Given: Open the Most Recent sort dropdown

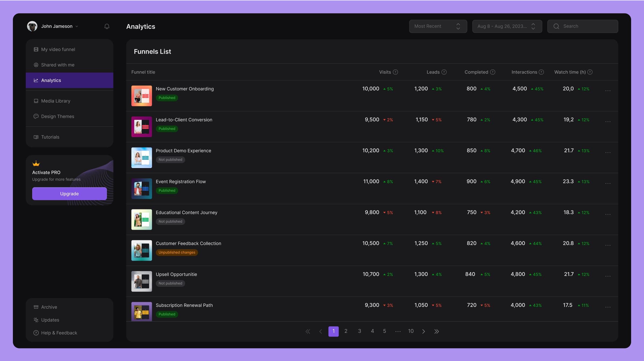Looking at the screenshot, I should pos(438,26).
